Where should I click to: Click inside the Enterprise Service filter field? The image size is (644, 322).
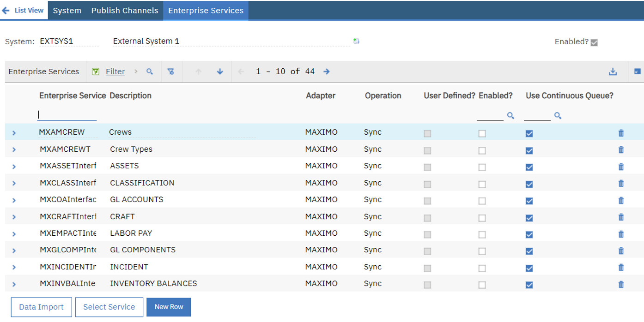point(67,114)
